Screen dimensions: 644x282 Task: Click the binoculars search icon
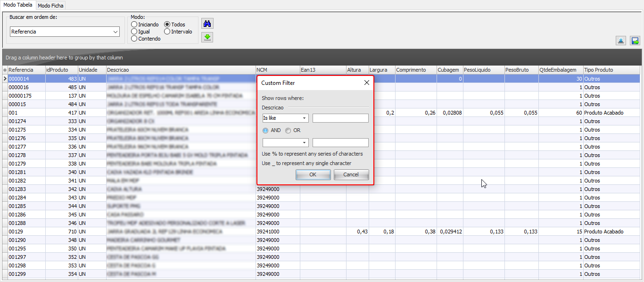pyautogui.click(x=207, y=24)
